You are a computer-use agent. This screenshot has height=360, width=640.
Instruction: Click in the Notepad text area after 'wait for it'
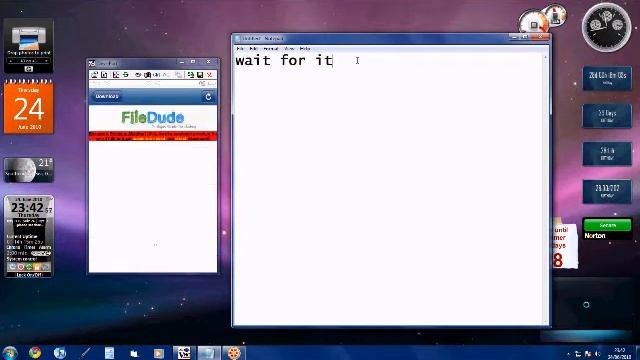point(388,188)
